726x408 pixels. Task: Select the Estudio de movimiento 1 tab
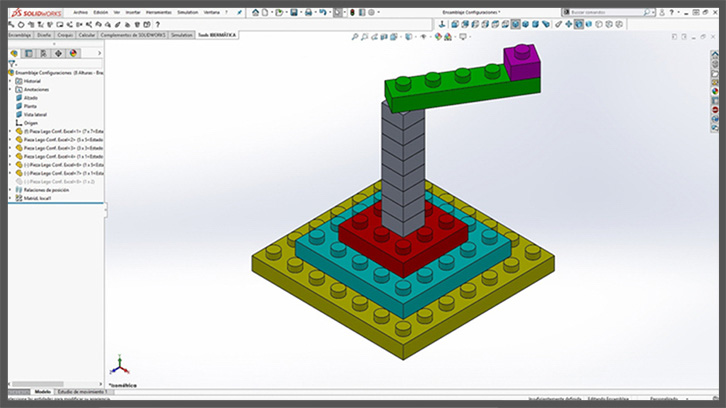[x=85, y=392]
